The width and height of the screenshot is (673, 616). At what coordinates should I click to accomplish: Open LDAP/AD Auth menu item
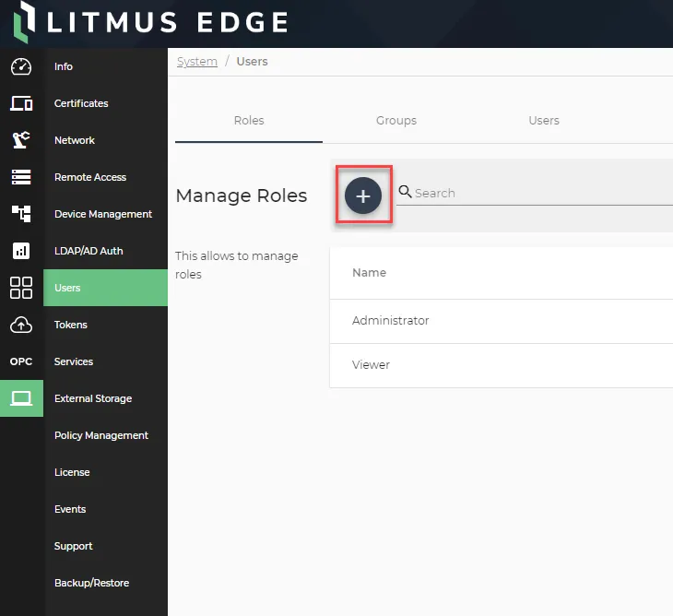(x=106, y=251)
